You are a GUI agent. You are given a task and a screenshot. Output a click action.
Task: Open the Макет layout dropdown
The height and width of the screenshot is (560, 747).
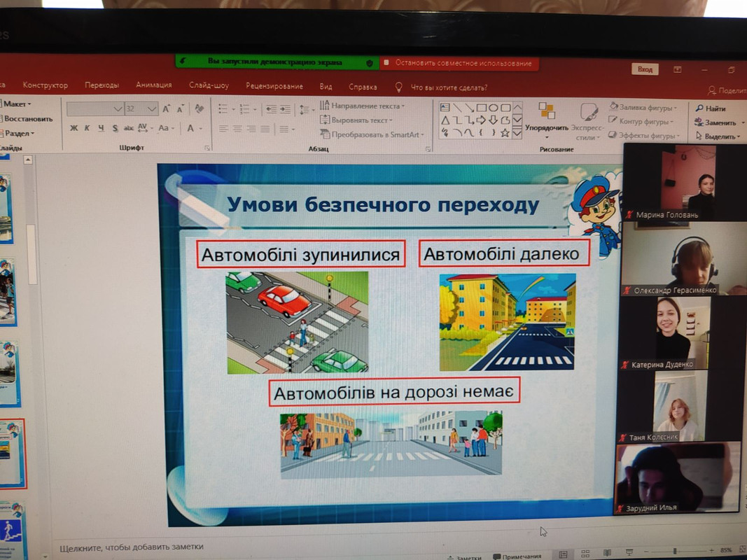pyautogui.click(x=15, y=104)
